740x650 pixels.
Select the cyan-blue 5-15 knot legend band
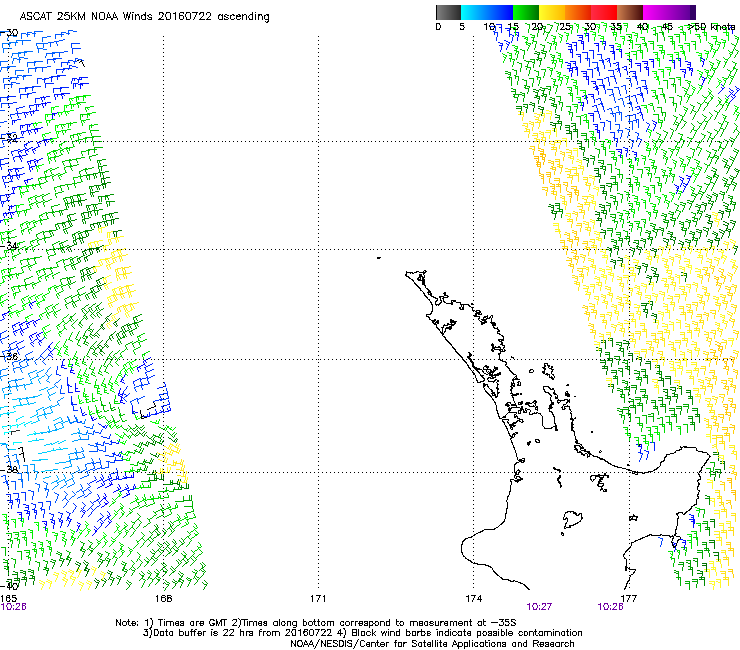point(487,12)
